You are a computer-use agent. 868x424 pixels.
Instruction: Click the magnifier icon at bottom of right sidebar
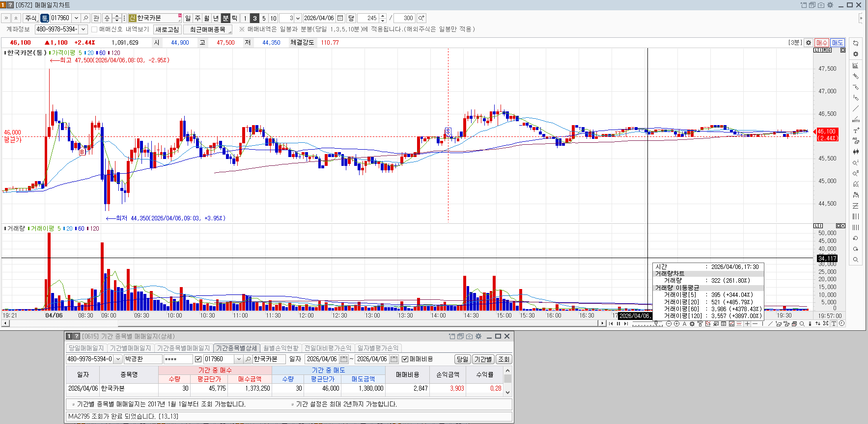856,260
